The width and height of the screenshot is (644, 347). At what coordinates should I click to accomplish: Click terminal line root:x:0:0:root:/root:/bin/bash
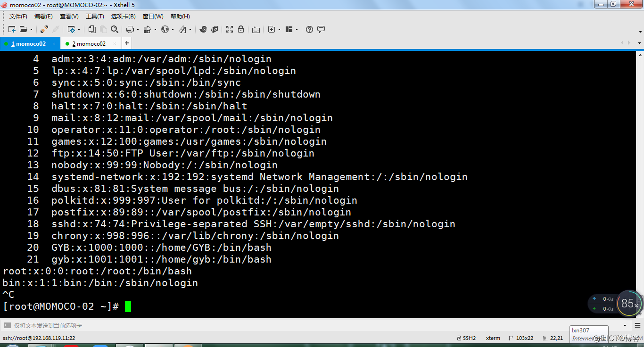[x=97, y=271]
